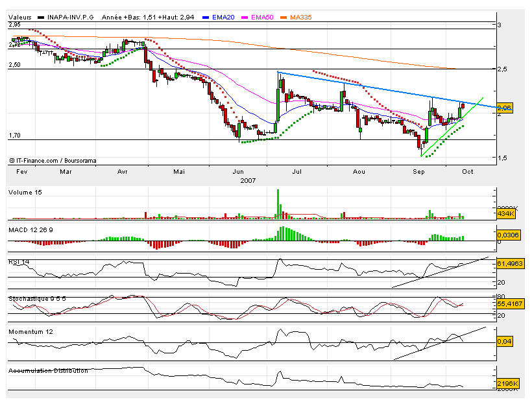Click the 2,50 horizontal level label

(14, 65)
